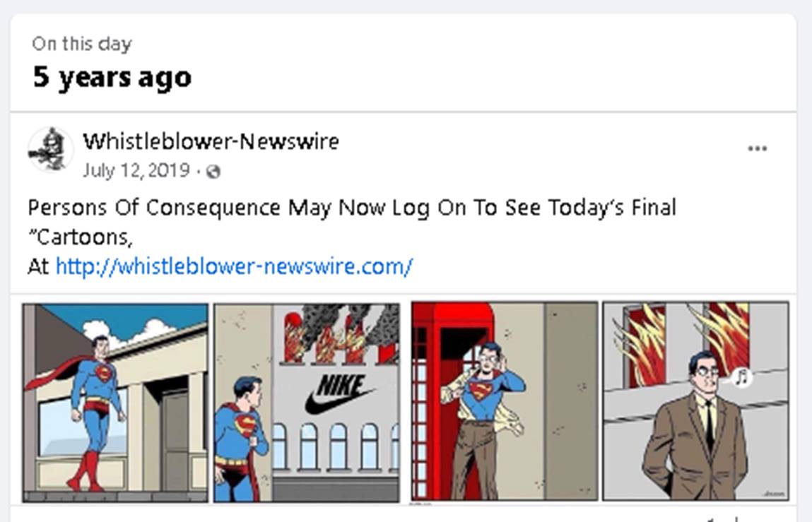Image resolution: width=812 pixels, height=522 pixels.
Task: Open the three-dot post options menu
Action: [757, 149]
